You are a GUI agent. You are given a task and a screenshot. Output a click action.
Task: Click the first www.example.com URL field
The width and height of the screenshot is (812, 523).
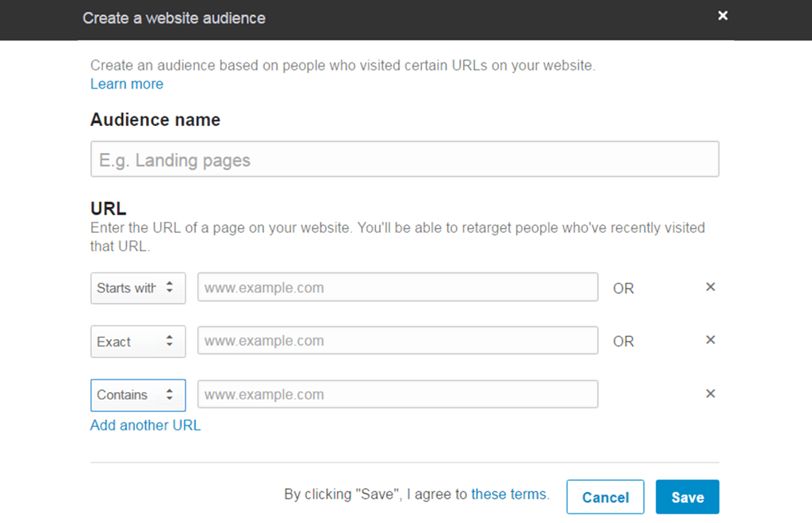pos(396,287)
